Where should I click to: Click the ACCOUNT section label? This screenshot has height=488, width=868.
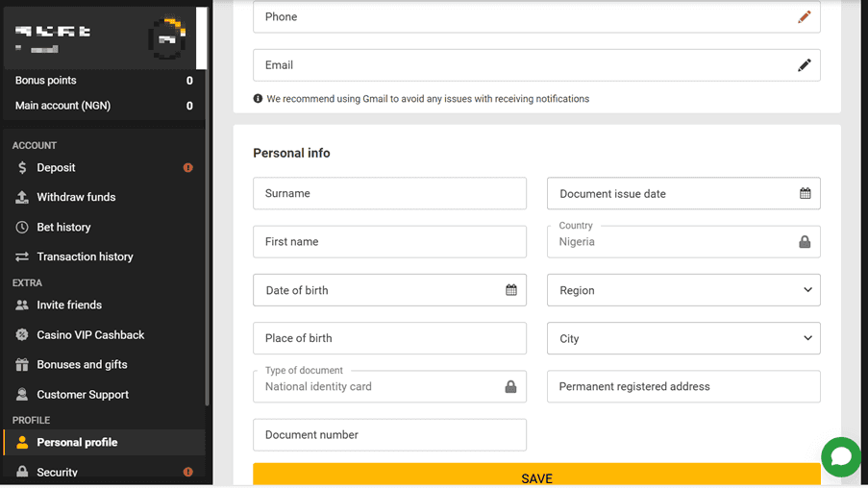[x=35, y=145]
